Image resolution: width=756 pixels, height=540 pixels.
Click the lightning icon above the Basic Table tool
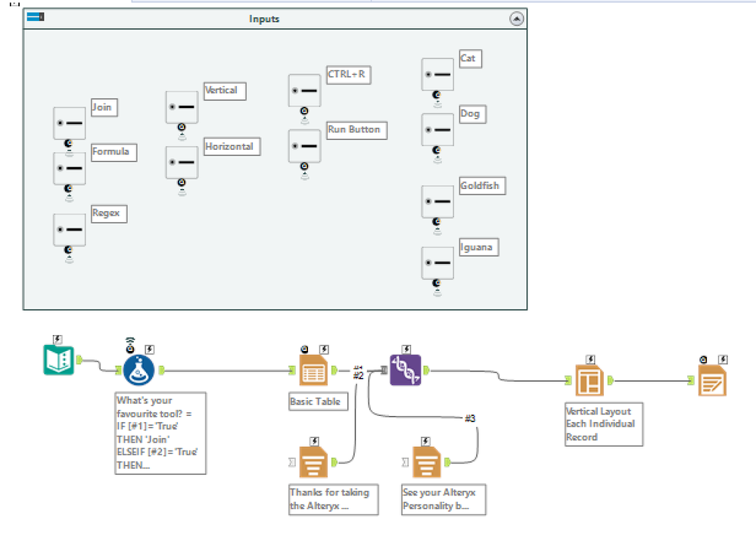pyautogui.click(x=324, y=349)
